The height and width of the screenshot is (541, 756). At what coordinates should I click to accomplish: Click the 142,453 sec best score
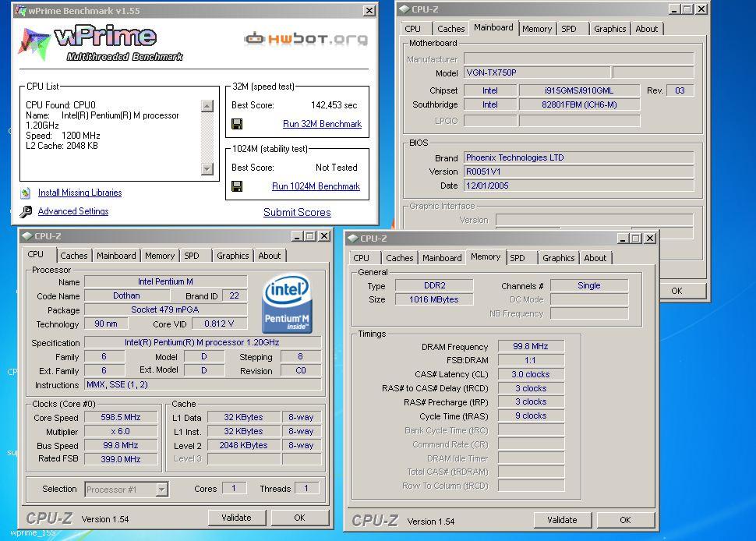click(334, 105)
